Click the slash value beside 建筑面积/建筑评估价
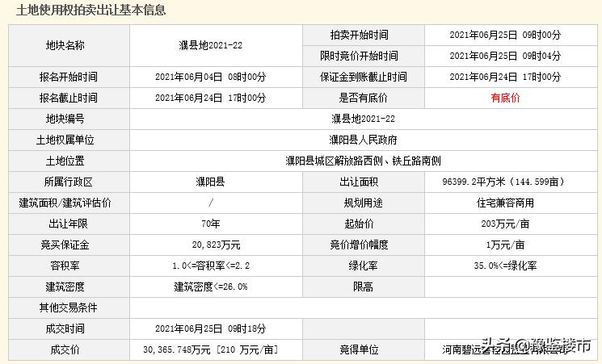 pyautogui.click(x=211, y=203)
